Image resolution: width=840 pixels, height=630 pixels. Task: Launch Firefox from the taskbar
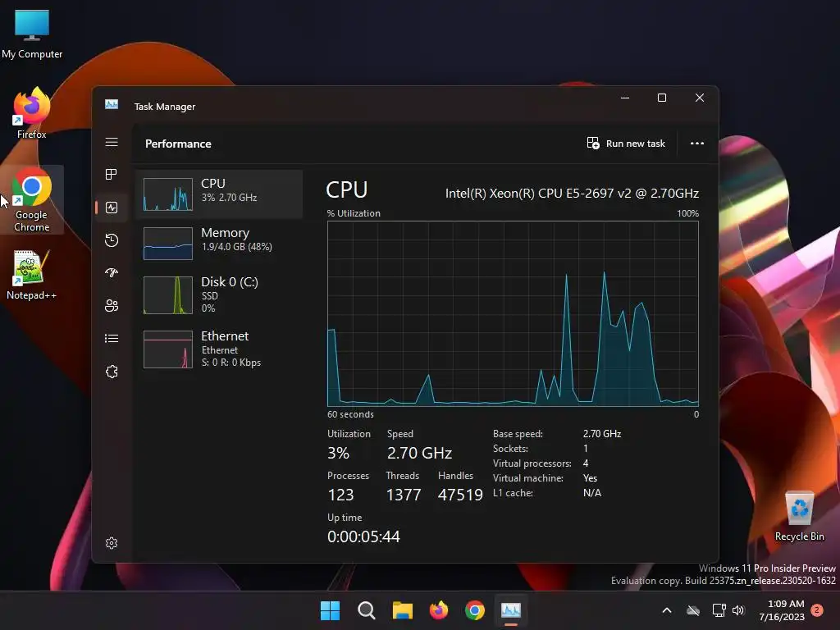click(439, 610)
